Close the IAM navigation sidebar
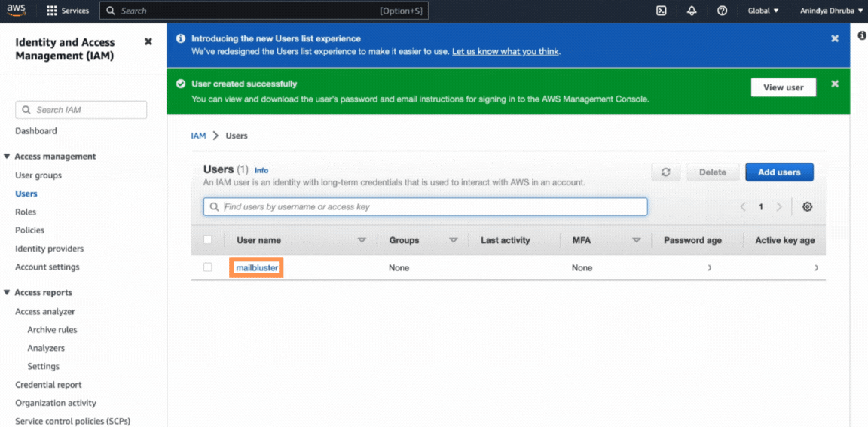Viewport: 868px width, 427px height. tap(148, 41)
